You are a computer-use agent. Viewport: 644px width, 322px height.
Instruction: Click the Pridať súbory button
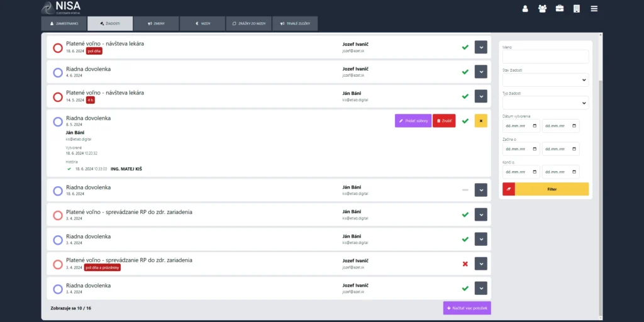(x=413, y=121)
